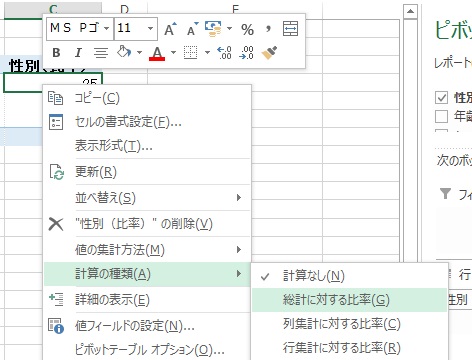Toggle italic formatting in mini toolbar

coord(78,53)
